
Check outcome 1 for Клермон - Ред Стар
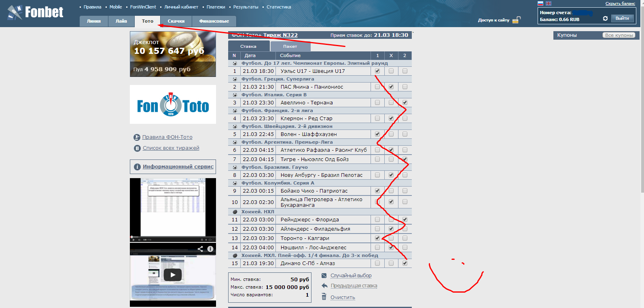(x=377, y=118)
